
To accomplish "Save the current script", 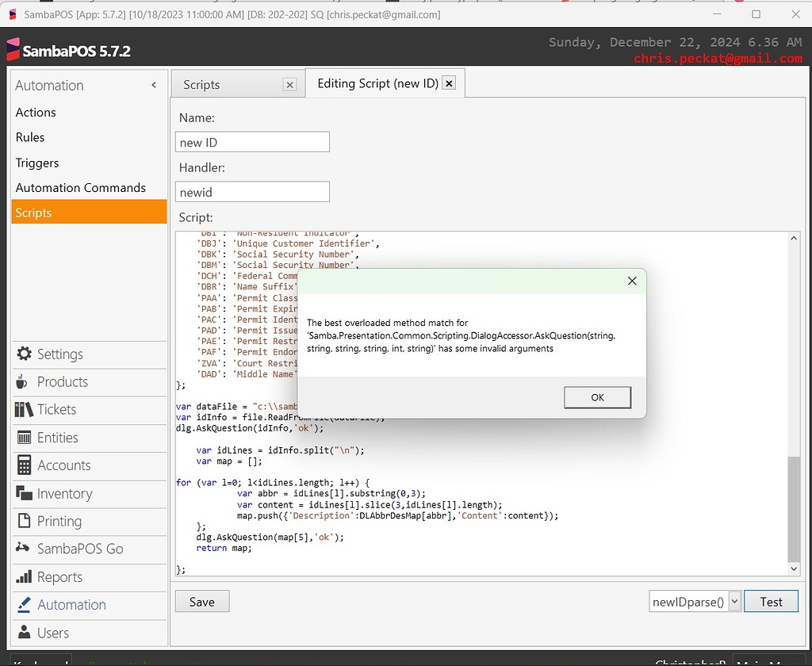I will click(201, 602).
